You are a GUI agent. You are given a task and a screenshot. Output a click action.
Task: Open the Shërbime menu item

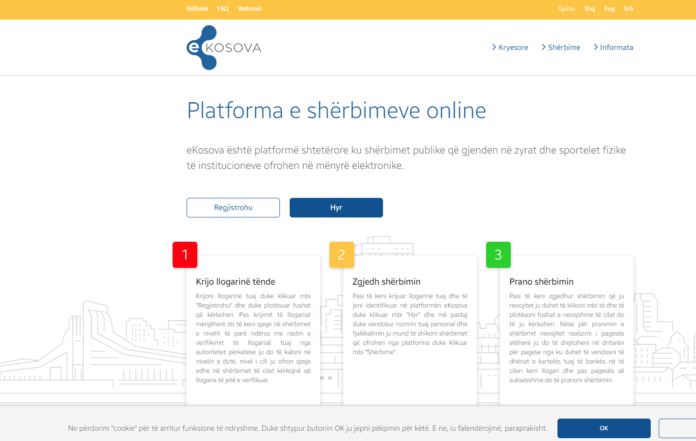point(561,47)
